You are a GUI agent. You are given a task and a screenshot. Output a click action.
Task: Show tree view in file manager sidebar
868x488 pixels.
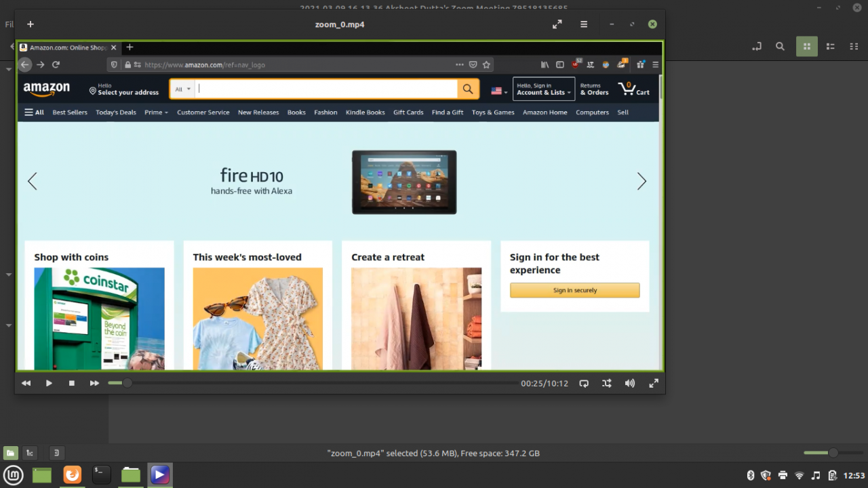point(30,453)
